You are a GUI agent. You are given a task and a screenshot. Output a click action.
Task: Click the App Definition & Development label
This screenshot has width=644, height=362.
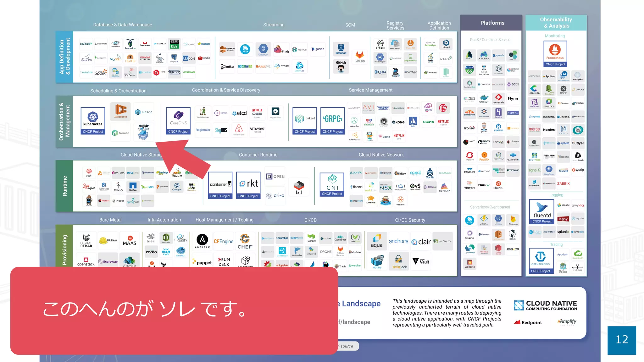coord(64,57)
